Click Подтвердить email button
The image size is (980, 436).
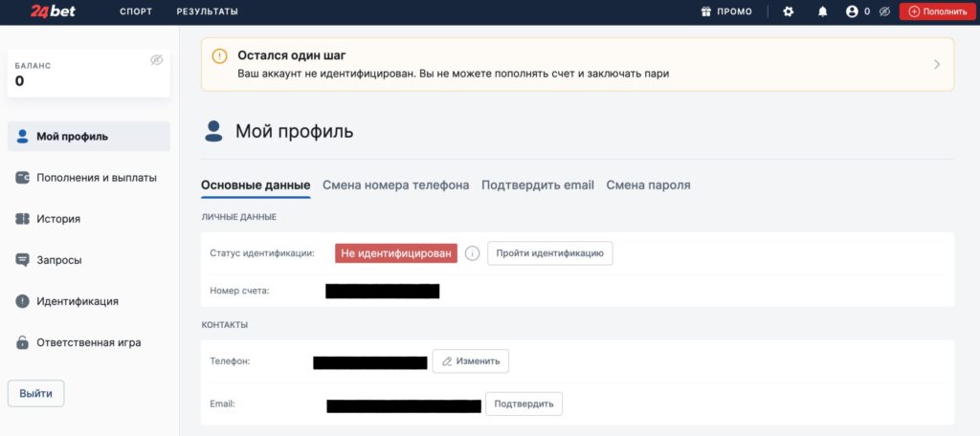pyautogui.click(x=523, y=403)
